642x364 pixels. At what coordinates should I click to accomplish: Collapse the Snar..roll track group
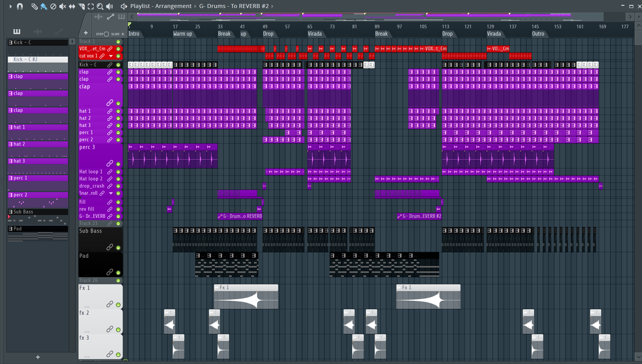(x=111, y=193)
